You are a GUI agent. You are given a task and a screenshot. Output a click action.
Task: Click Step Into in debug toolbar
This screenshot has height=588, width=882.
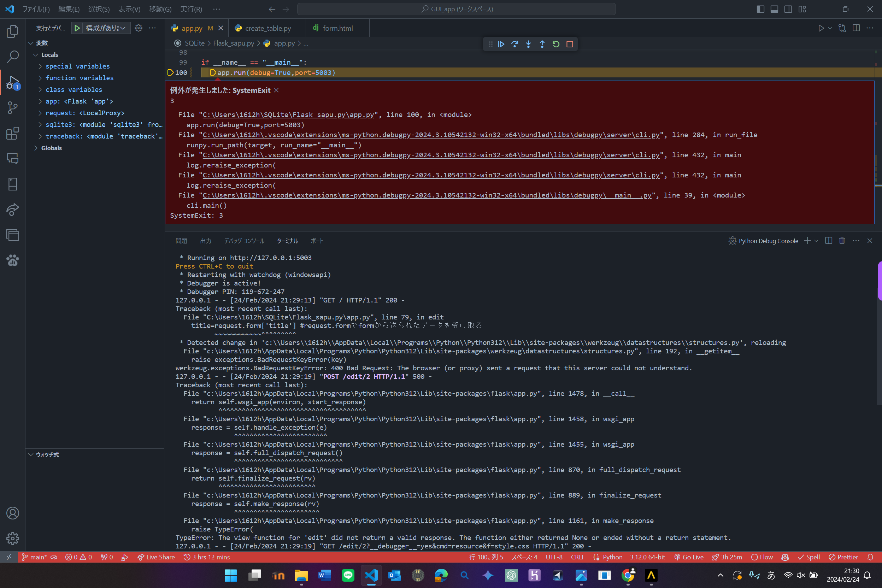click(528, 44)
